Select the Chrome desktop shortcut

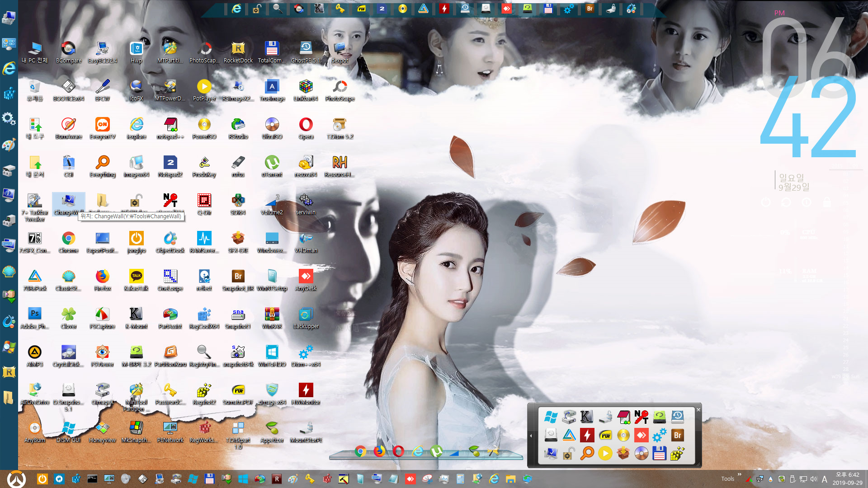coord(68,242)
